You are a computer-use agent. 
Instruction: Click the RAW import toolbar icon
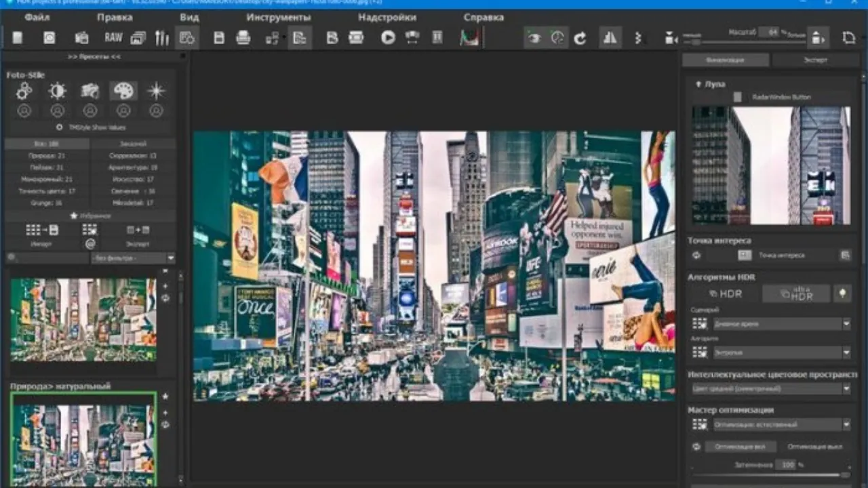[113, 38]
